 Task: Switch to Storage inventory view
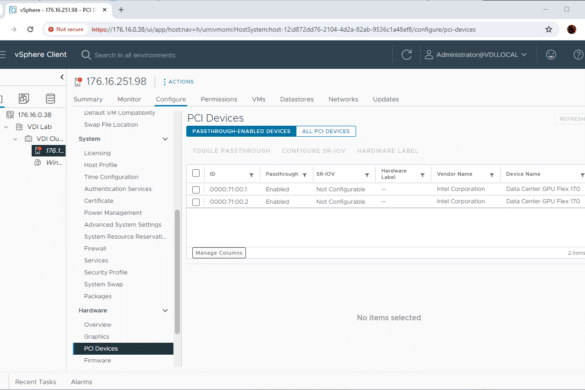tap(50, 99)
